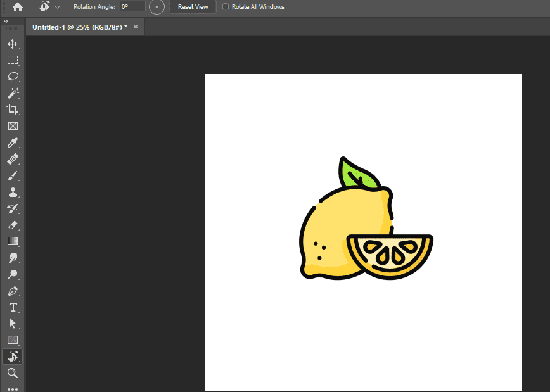Select the Rectangular Marquee tool
Image resolution: width=550 pixels, height=392 pixels.
[x=13, y=60]
